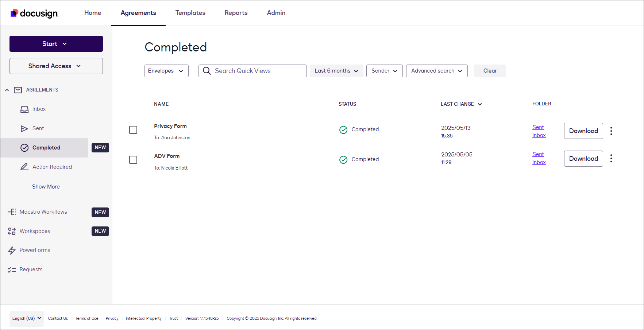Image resolution: width=644 pixels, height=330 pixels.
Task: Click the Sent paper-plane icon
Action: tap(24, 129)
